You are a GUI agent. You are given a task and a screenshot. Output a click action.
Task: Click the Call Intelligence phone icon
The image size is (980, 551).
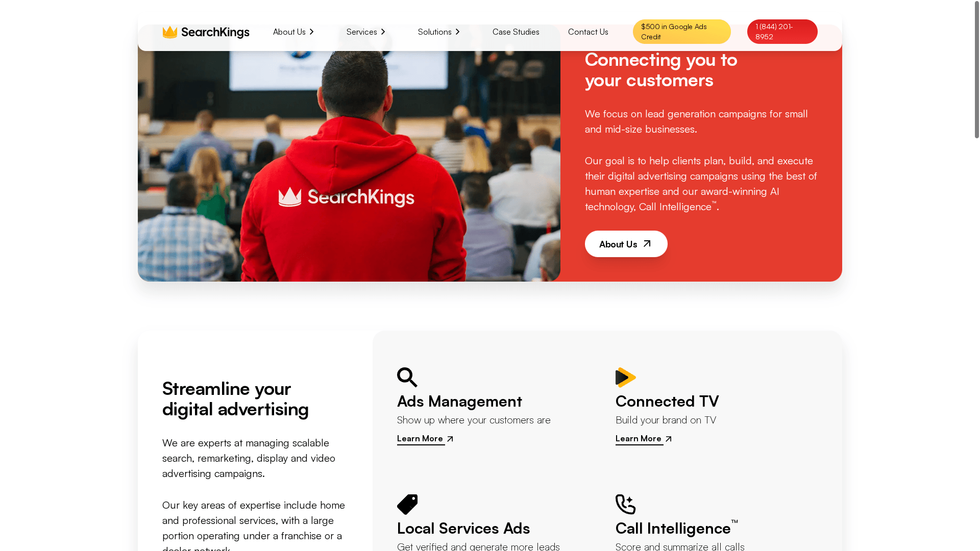[x=626, y=505]
